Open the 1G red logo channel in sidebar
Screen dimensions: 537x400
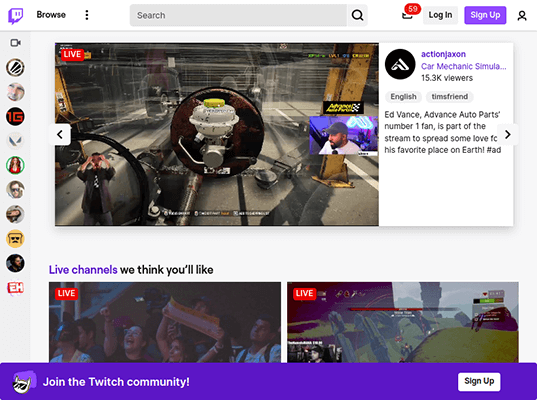pos(15,117)
